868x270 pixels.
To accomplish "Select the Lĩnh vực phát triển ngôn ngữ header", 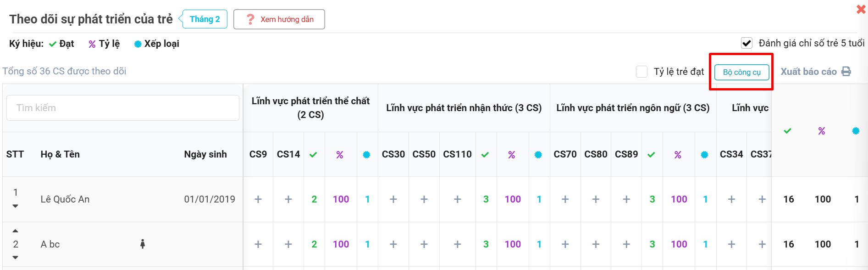I will (x=633, y=108).
